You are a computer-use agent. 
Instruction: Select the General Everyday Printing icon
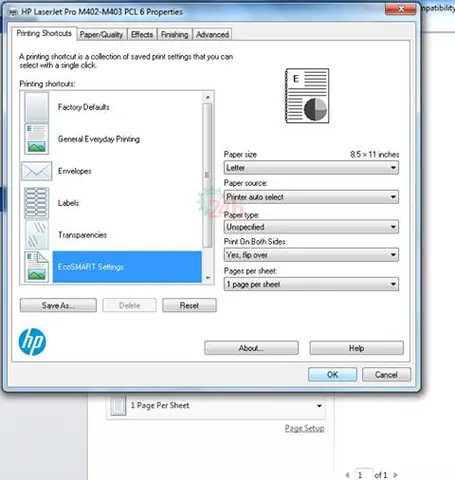(x=36, y=139)
